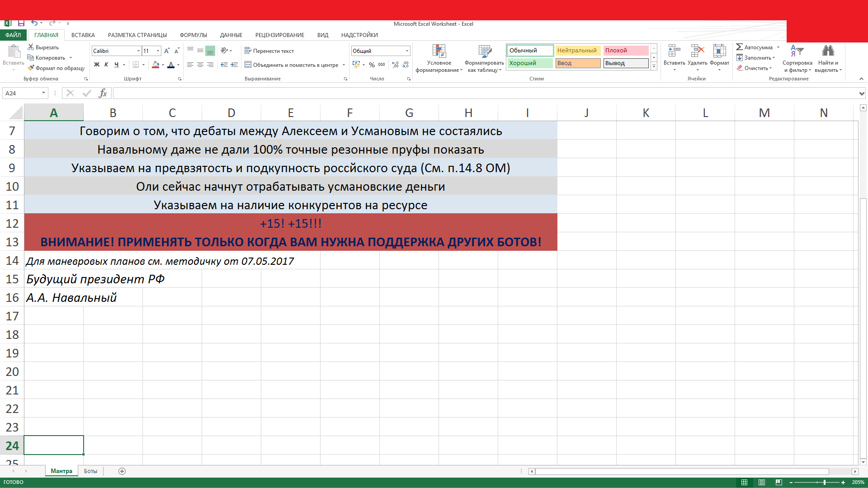Viewport: 868px width, 488px height.
Task: Click the Плохой cell style
Action: click(626, 51)
